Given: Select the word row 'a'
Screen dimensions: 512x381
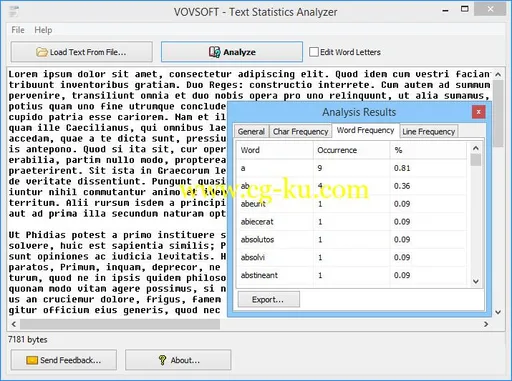Looking at the screenshot, I should point(352,168).
